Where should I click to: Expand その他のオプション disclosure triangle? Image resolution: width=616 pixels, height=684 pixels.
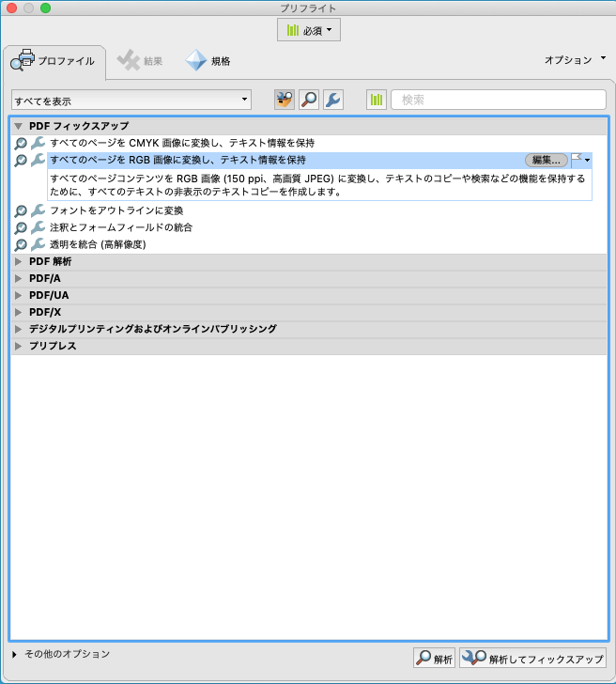pyautogui.click(x=15, y=654)
